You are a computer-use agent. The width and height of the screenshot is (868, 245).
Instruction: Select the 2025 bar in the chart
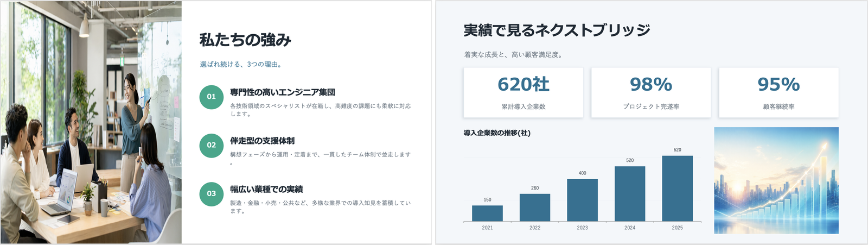tap(677, 189)
